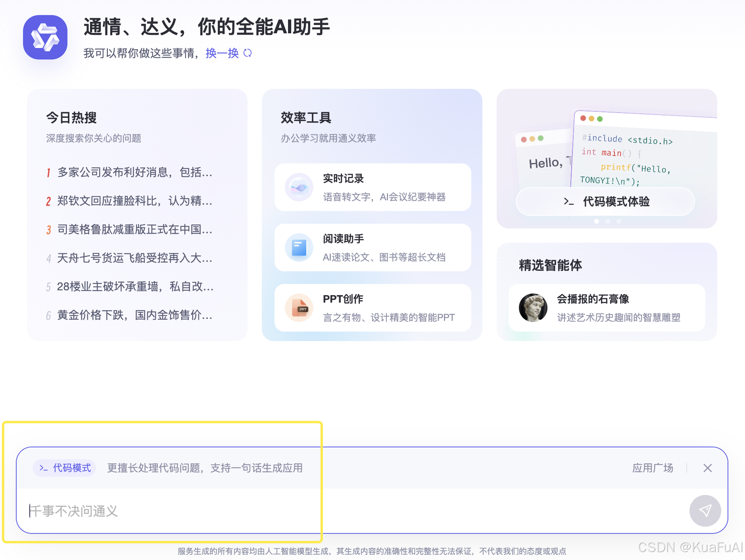Open the PPT创作 tool card
The height and width of the screenshot is (560, 745).
[372, 308]
